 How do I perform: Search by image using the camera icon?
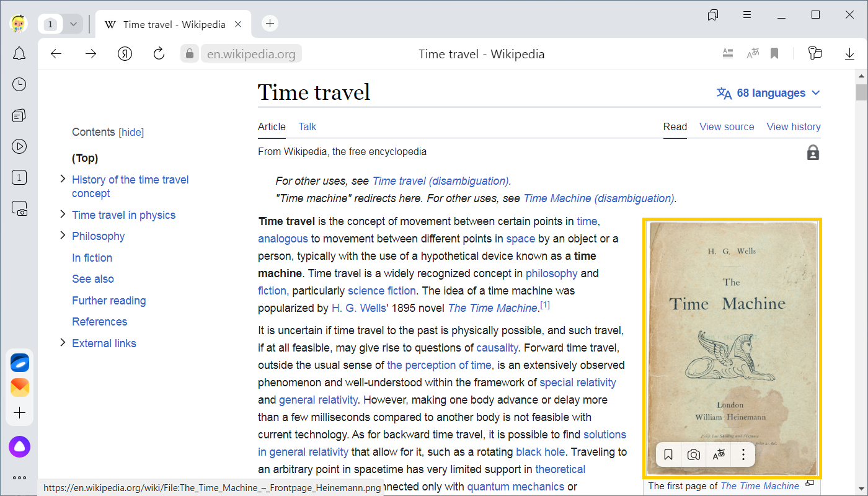tap(693, 455)
